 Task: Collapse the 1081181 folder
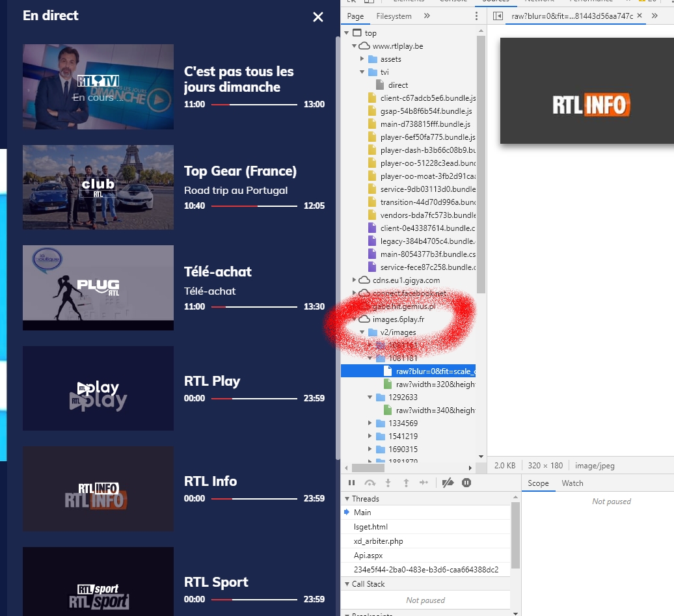(370, 358)
